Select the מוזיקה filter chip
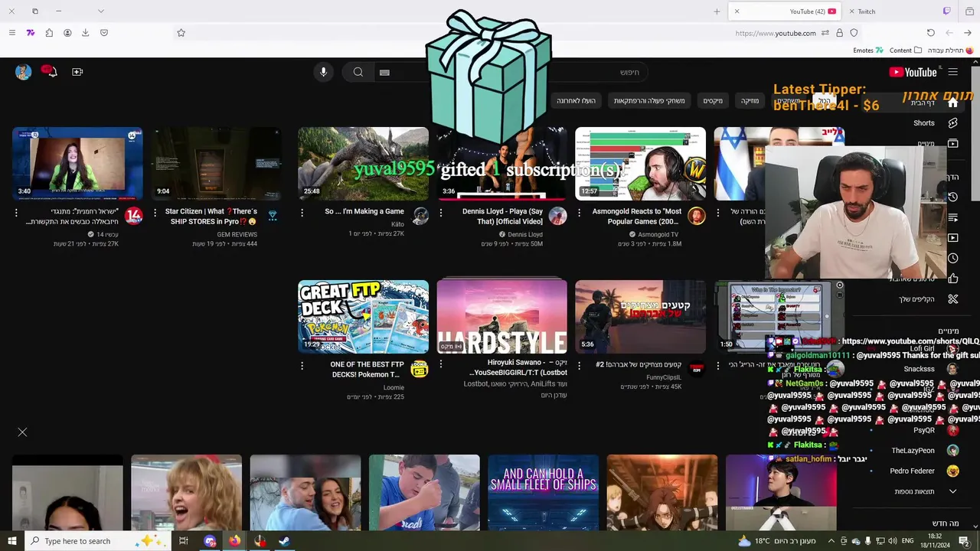 750,101
